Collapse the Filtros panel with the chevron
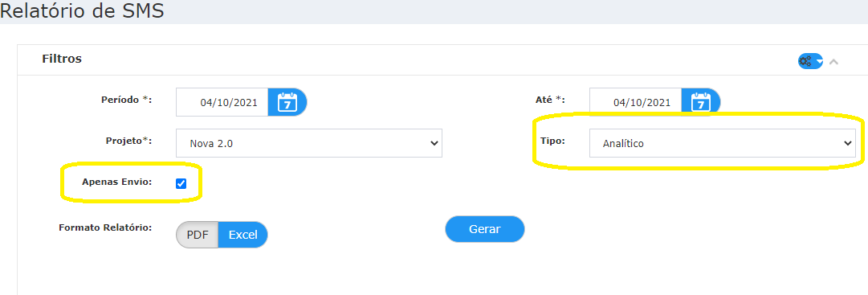The width and height of the screenshot is (868, 295). tap(833, 62)
